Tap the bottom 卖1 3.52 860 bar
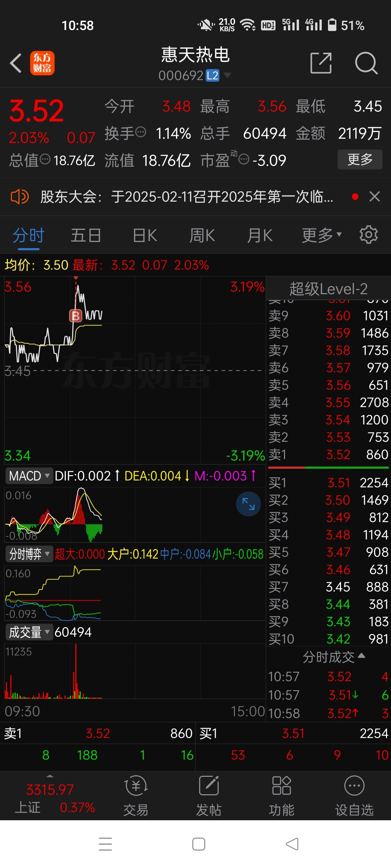This screenshot has height=868, width=391. tap(98, 733)
